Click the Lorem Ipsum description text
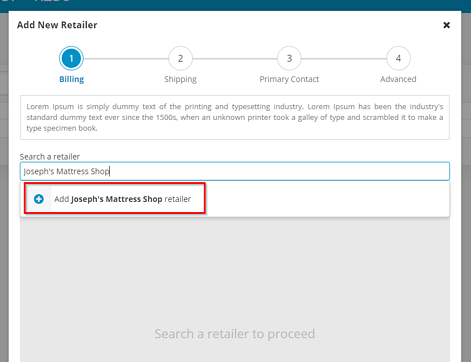The image size is (471, 362). pos(235,117)
